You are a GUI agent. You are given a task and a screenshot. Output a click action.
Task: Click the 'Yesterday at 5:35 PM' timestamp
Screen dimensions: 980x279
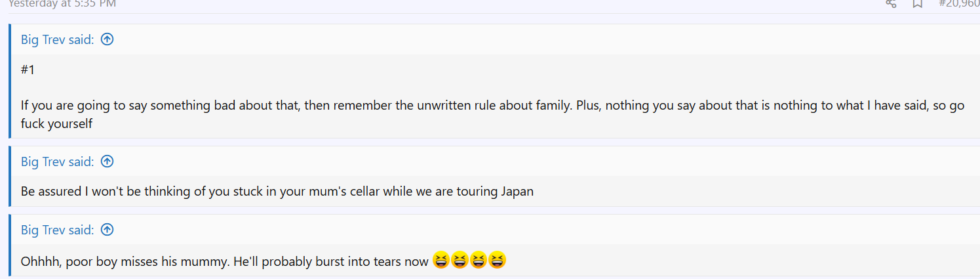pos(62,3)
